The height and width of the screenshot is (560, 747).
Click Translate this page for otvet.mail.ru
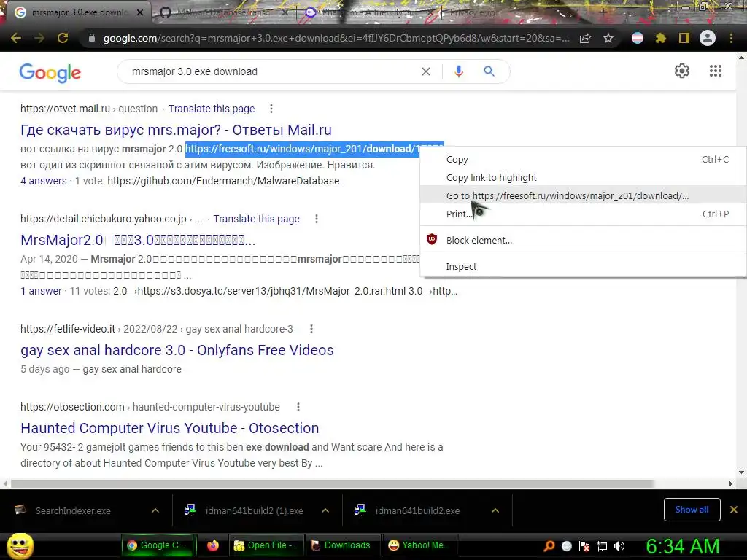(212, 109)
